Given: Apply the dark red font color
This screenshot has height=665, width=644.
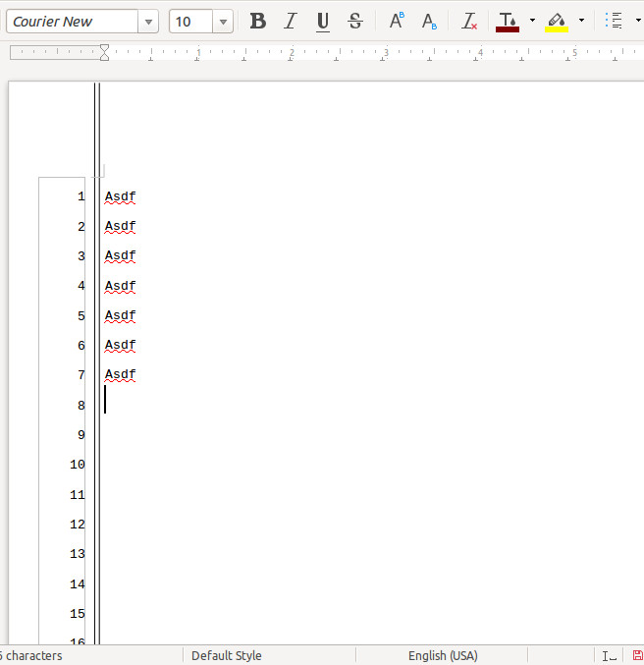Looking at the screenshot, I should point(508,21).
